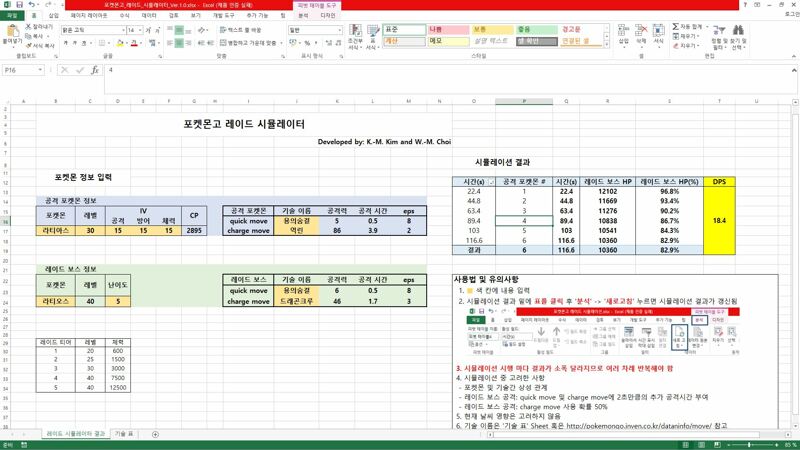
Task: Add new sheet with plus icon
Action: (155, 434)
